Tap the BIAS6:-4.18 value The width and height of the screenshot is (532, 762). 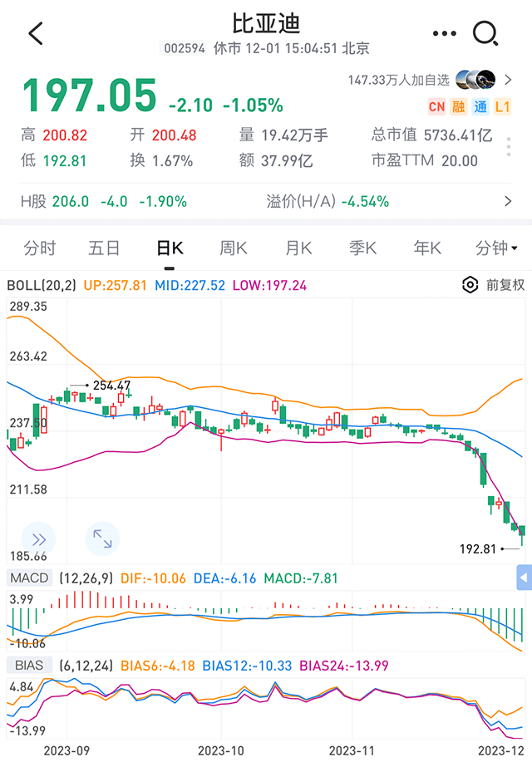click(158, 666)
